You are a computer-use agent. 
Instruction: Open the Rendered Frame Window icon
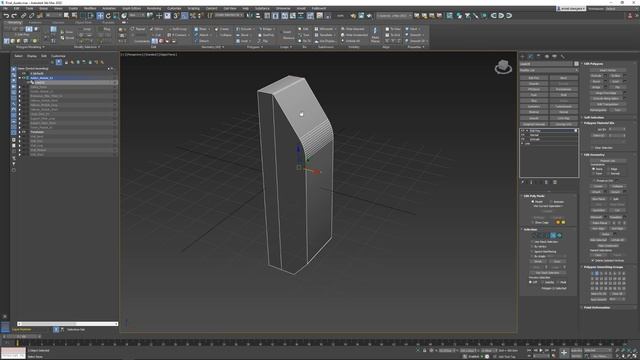click(x=361, y=16)
